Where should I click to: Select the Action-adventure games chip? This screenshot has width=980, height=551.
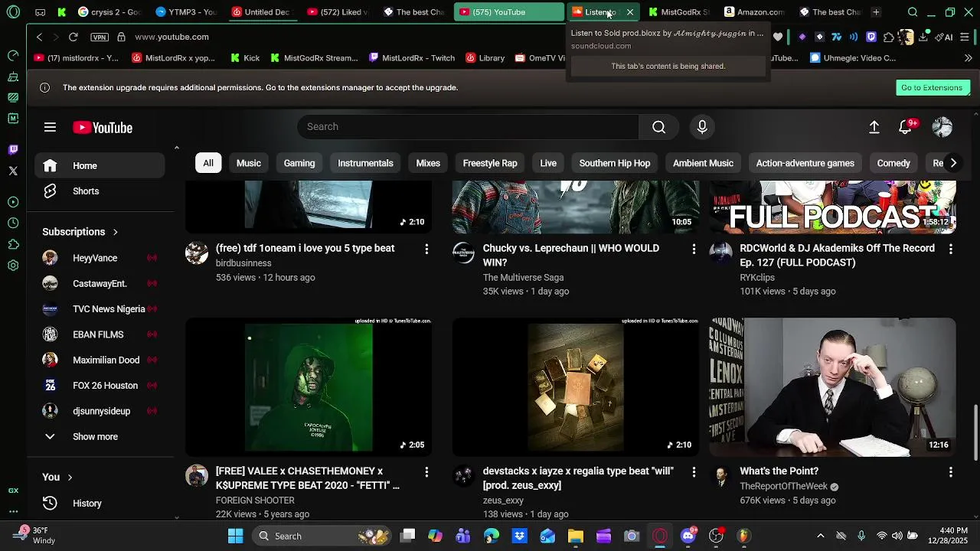pos(805,163)
